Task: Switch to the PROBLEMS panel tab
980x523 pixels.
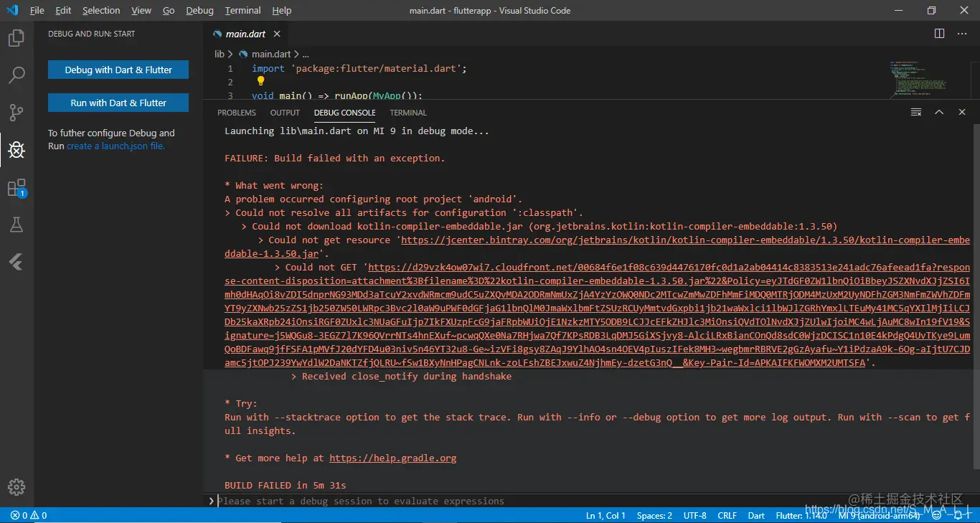Action: pyautogui.click(x=237, y=113)
